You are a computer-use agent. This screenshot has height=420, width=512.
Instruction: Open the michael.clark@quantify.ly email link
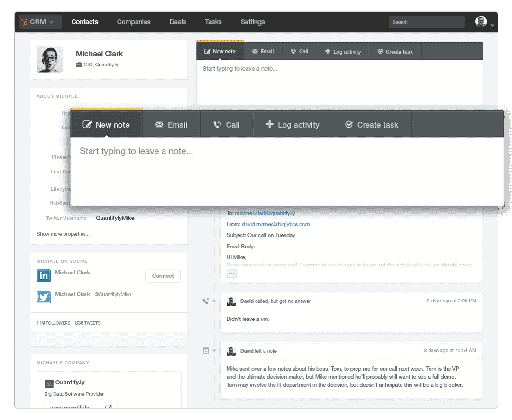pyautogui.click(x=265, y=213)
